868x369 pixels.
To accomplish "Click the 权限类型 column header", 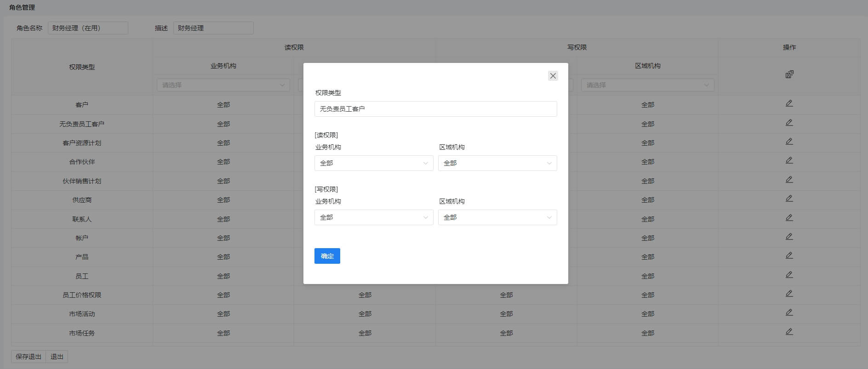I will tap(82, 67).
